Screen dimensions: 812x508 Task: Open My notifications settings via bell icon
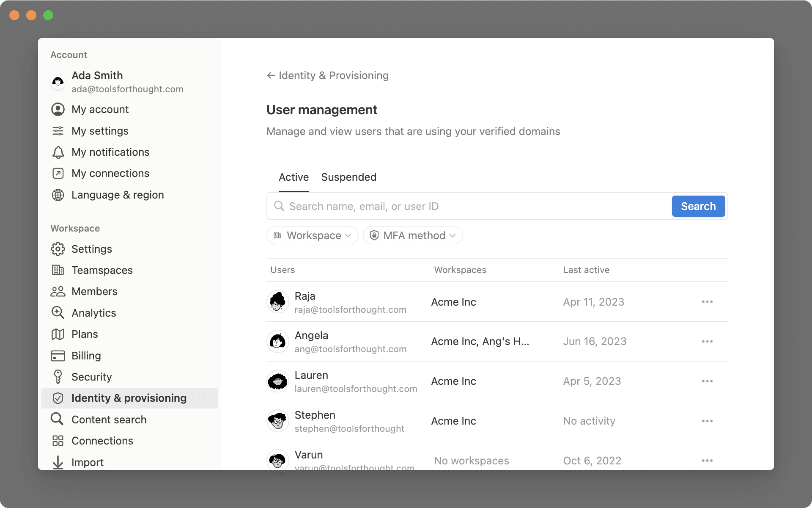(58, 152)
